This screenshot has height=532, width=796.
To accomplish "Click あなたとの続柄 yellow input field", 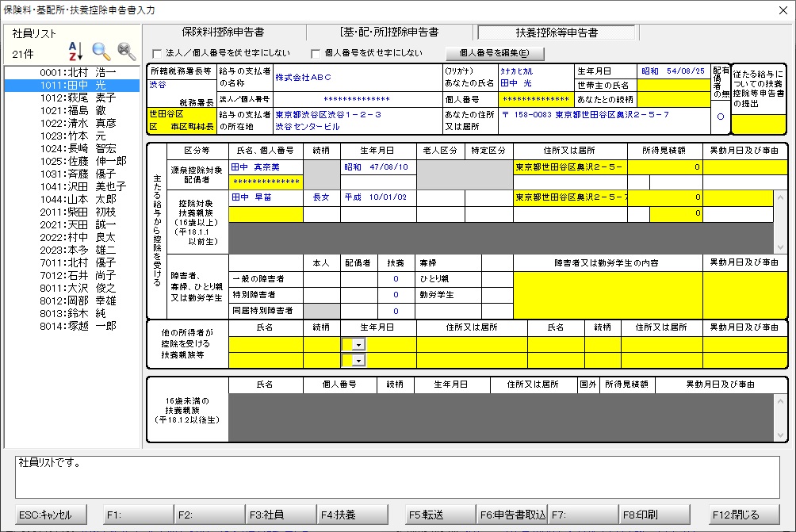I will [x=674, y=99].
